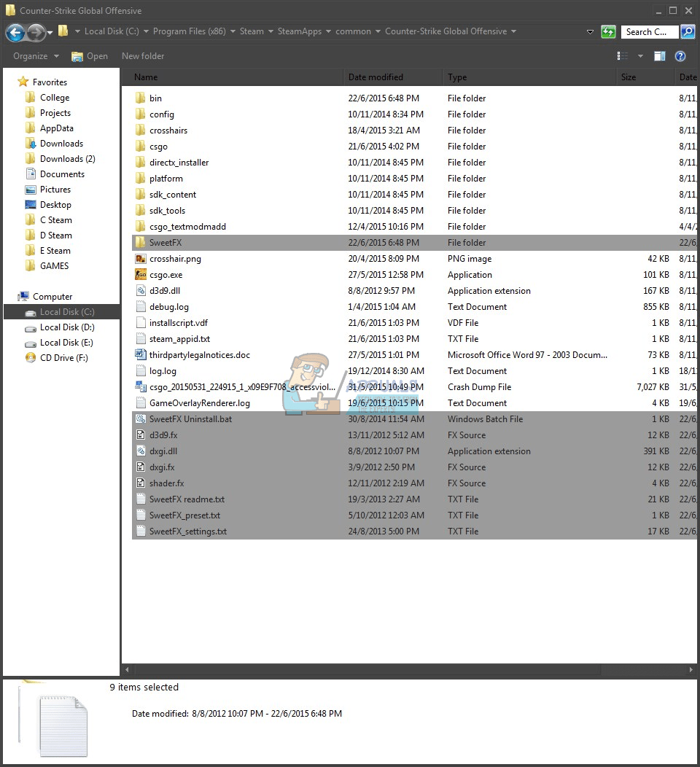This screenshot has height=767, width=700.
Task: Expand the Program Files (x86) breadcrumb arrow
Action: (233, 31)
